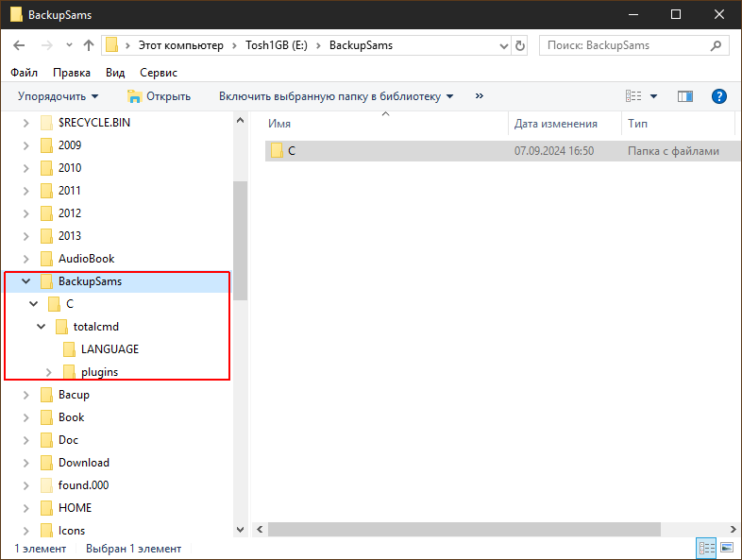Click Упорядочить toolbar button
Image resolution: width=742 pixels, height=560 pixels.
58,96
